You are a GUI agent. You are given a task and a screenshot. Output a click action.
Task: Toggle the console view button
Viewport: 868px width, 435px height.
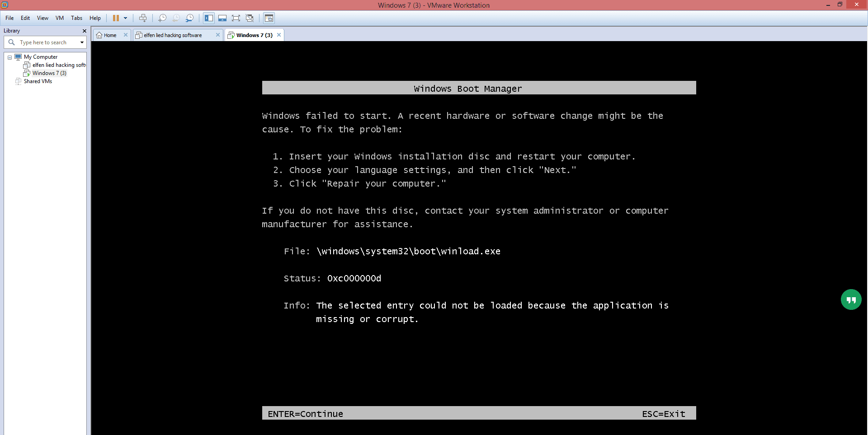(269, 18)
